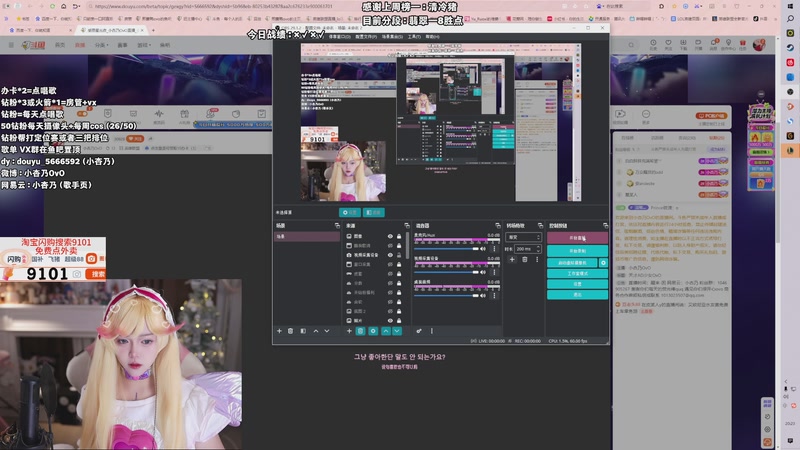Click transition duration 200 ms spinner
Image resolution: width=800 pixels, height=450 pixels.
pyautogui.click(x=528, y=249)
